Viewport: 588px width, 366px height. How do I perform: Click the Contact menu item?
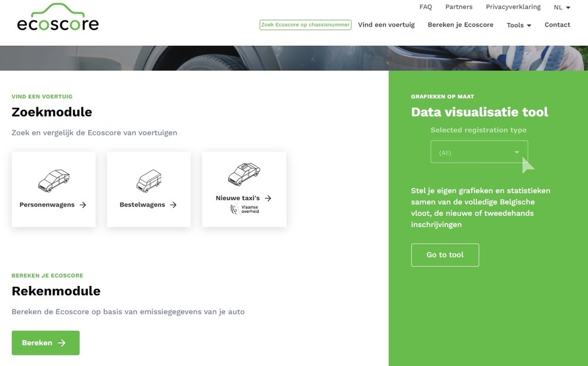(557, 25)
